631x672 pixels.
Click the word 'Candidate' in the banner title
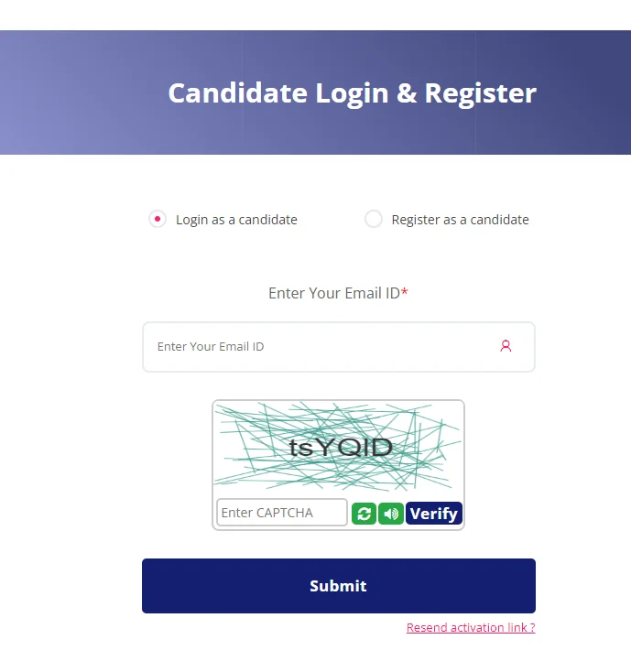pyautogui.click(x=238, y=92)
